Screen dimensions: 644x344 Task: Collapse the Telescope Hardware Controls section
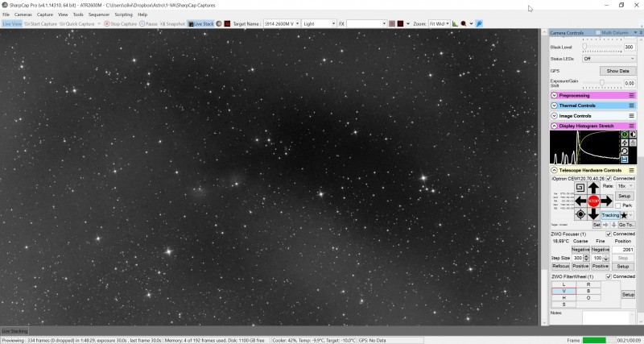click(x=554, y=170)
